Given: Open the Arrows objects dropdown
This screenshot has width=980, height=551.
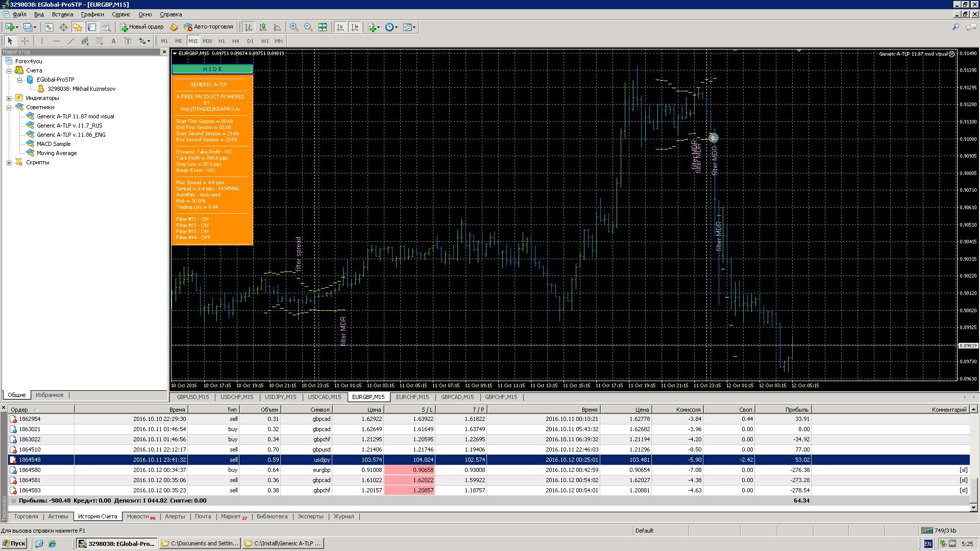Looking at the screenshot, I should (144, 41).
